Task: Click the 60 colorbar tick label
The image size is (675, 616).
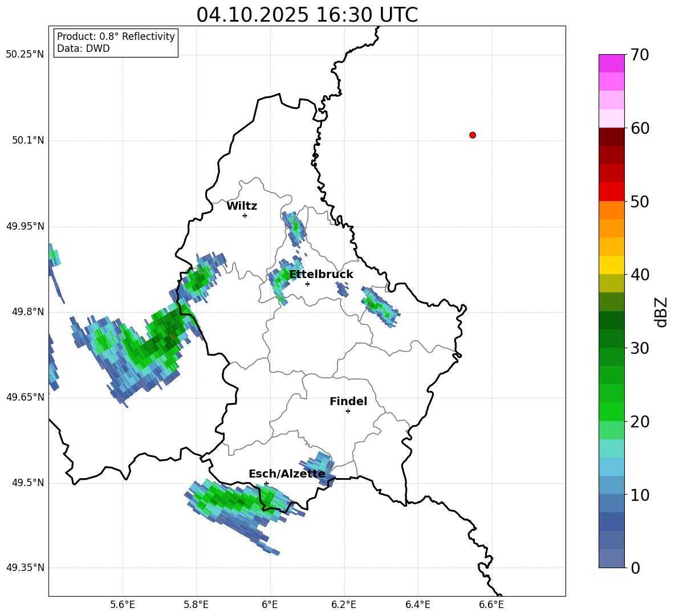Action: [640, 128]
